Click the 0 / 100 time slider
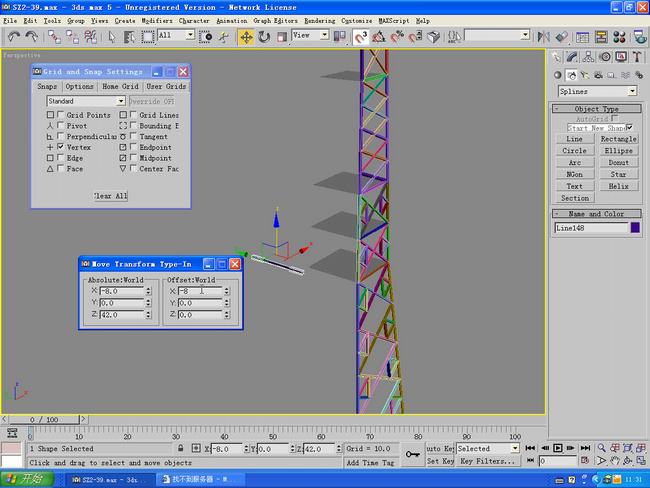Screen dimensions: 650x488 coord(44,420)
